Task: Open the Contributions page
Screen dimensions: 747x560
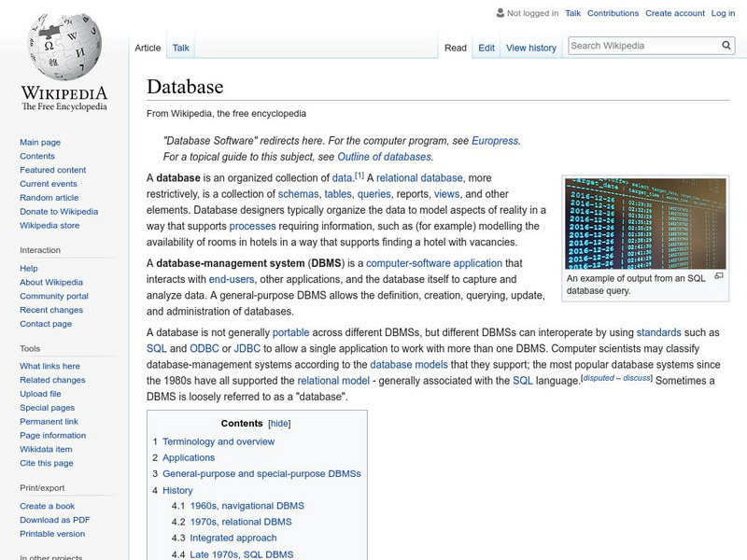Action: (x=611, y=13)
